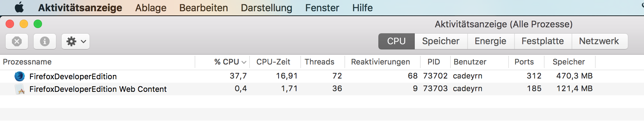Screen dimensions: 644x129
Task: Select the FirefoxDeveloperEdition Web Content row
Action: pyautogui.click(x=322, y=89)
